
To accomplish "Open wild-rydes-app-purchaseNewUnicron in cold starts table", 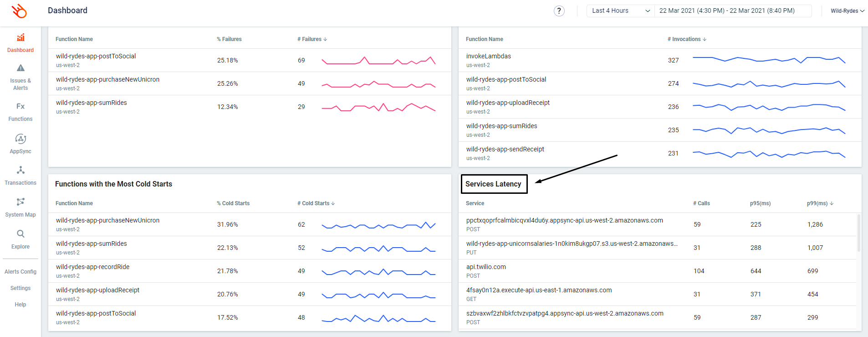I will pos(107,220).
